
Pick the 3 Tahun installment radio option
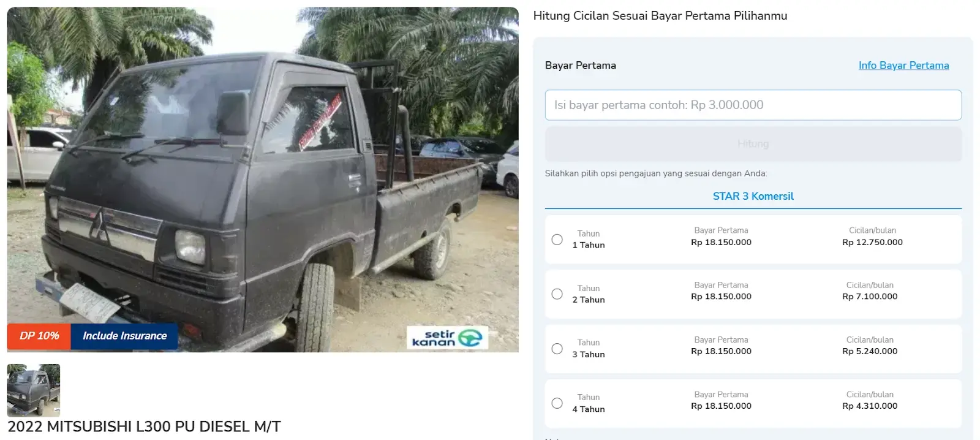[557, 349]
